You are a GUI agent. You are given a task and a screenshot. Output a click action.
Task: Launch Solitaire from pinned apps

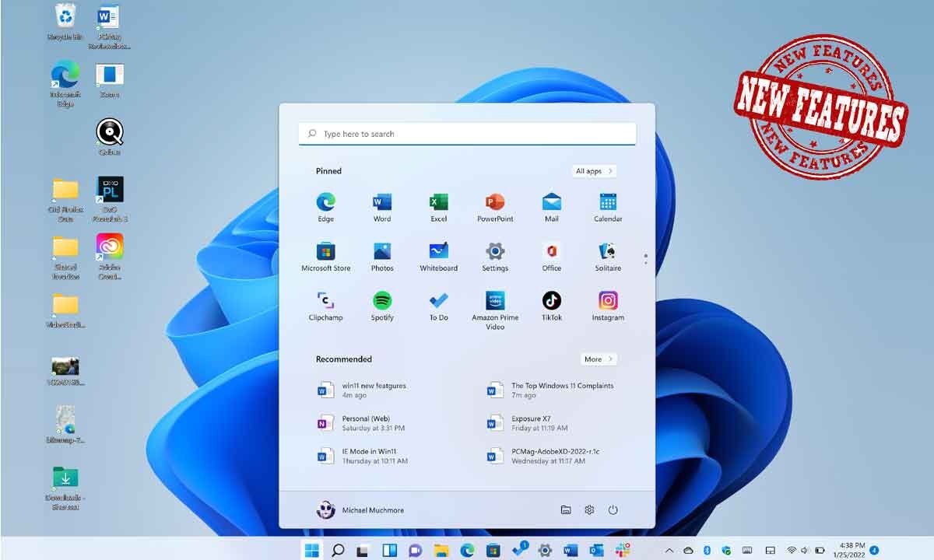tap(608, 257)
